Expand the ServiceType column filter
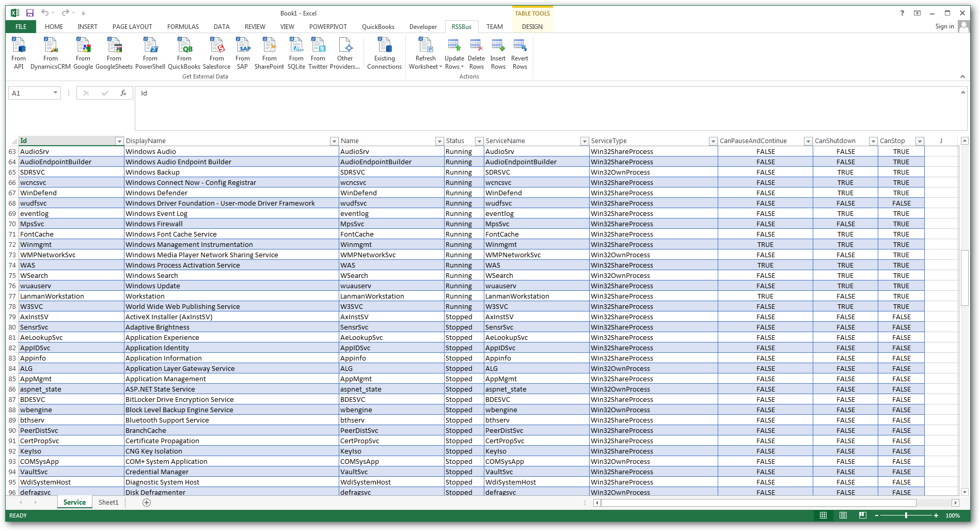The width and height of the screenshot is (980, 531). coord(713,141)
